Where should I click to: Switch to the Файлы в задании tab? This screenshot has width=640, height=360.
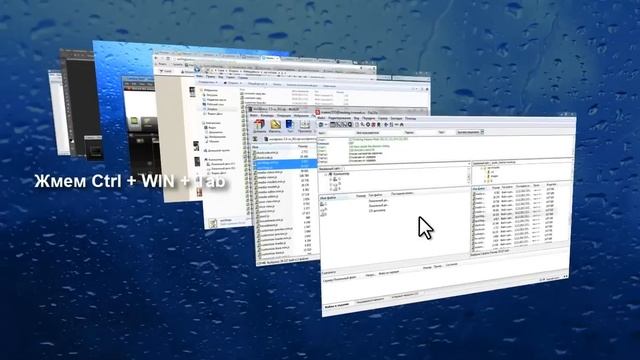[337, 305]
